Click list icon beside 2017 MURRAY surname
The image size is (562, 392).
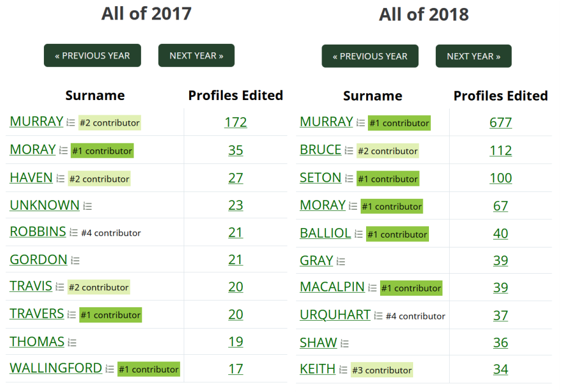71,123
